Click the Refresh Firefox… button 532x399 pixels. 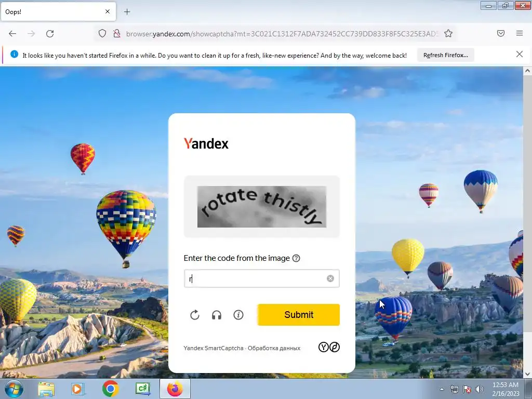(445, 55)
